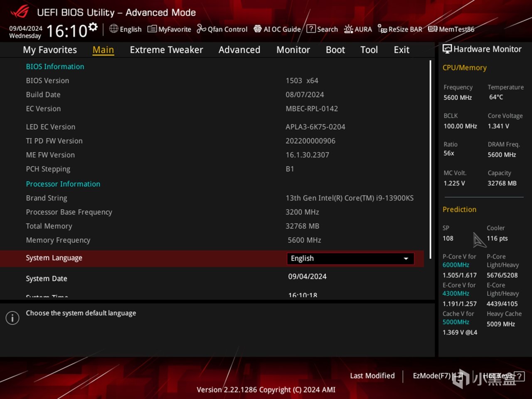Click the value 1503 x64
532x399 pixels.
302,81
